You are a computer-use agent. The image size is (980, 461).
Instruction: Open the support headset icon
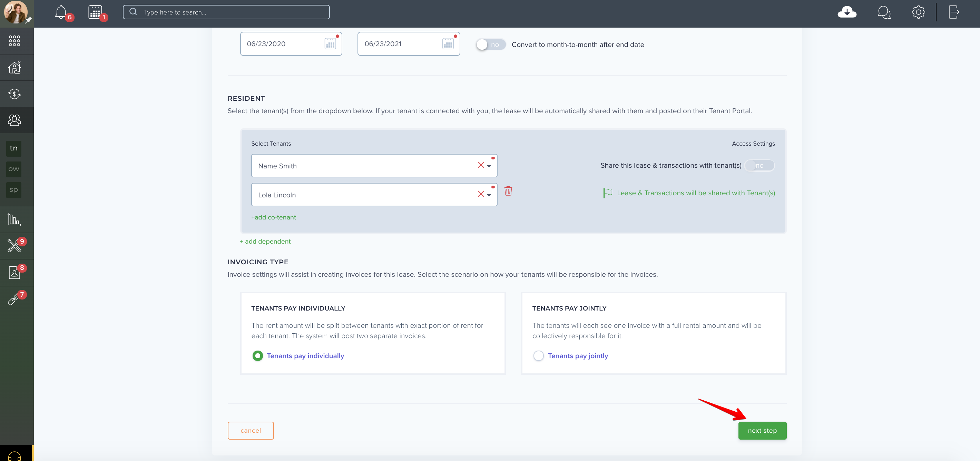(x=14, y=456)
